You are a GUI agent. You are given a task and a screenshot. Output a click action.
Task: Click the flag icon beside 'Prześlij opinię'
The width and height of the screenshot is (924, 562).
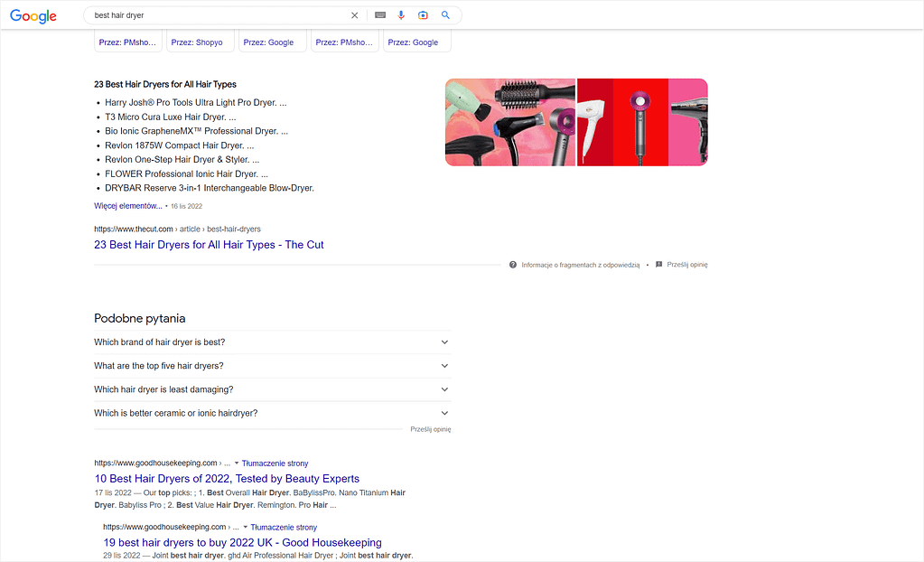[658, 264]
